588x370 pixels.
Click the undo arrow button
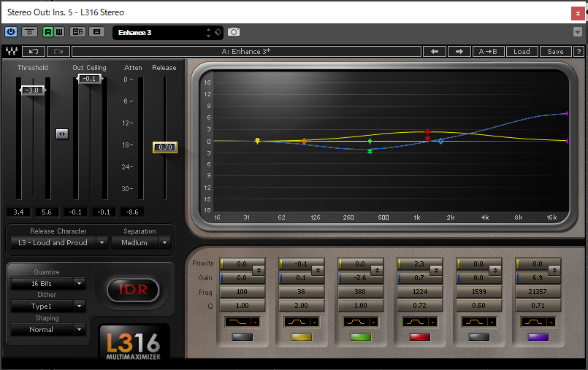click(x=34, y=51)
